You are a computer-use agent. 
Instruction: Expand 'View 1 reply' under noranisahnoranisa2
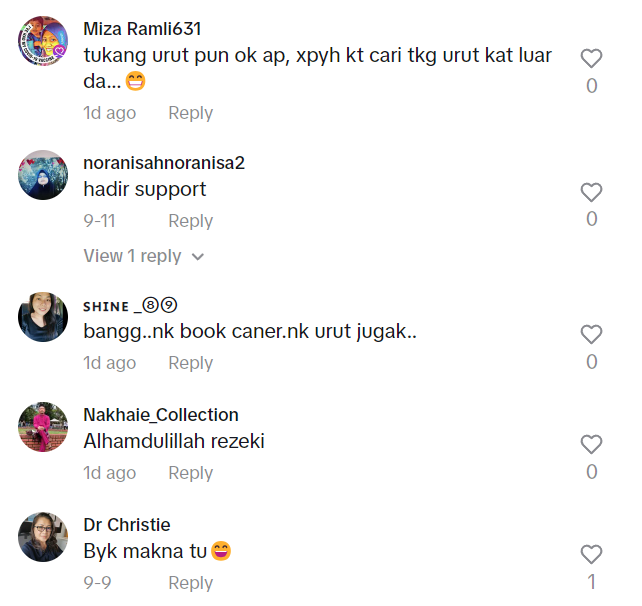tap(134, 256)
